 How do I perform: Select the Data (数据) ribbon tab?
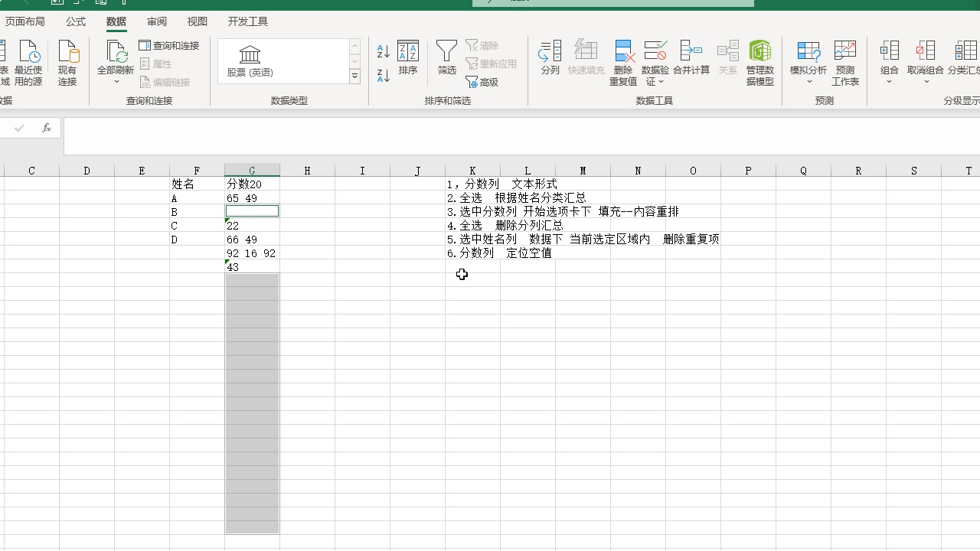tap(116, 21)
